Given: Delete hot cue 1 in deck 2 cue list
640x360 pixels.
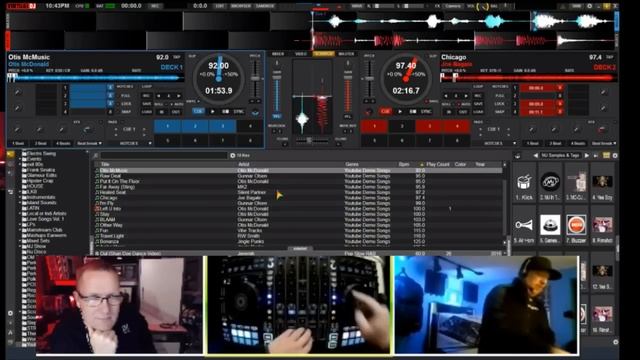Looking at the screenshot, I should click(560, 88).
